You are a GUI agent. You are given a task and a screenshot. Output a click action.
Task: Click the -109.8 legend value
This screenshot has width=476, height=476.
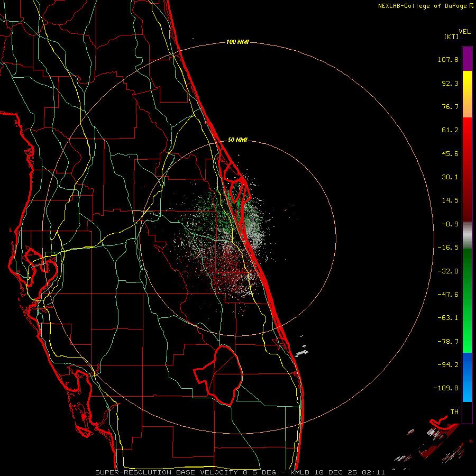[446, 388]
